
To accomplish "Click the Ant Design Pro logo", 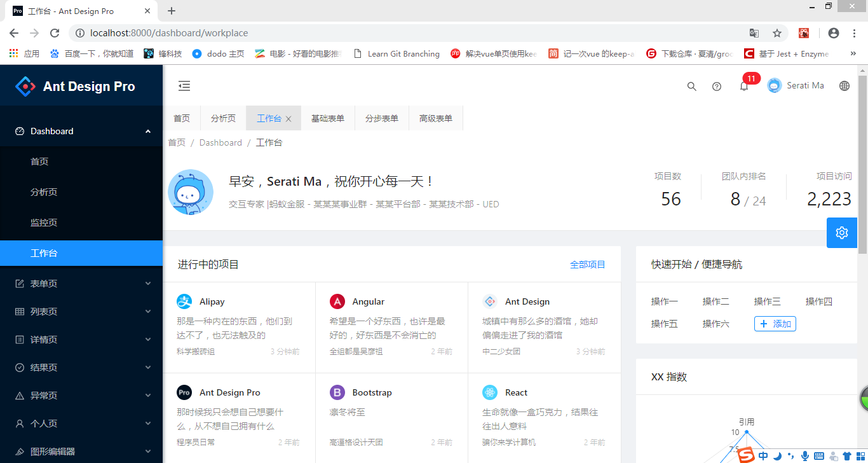I will (x=25, y=86).
